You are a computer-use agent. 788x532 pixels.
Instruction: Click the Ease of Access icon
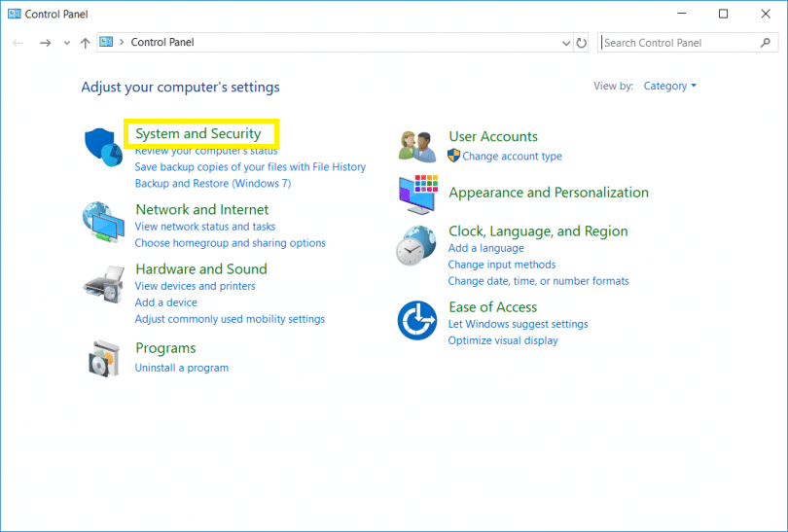(x=417, y=321)
